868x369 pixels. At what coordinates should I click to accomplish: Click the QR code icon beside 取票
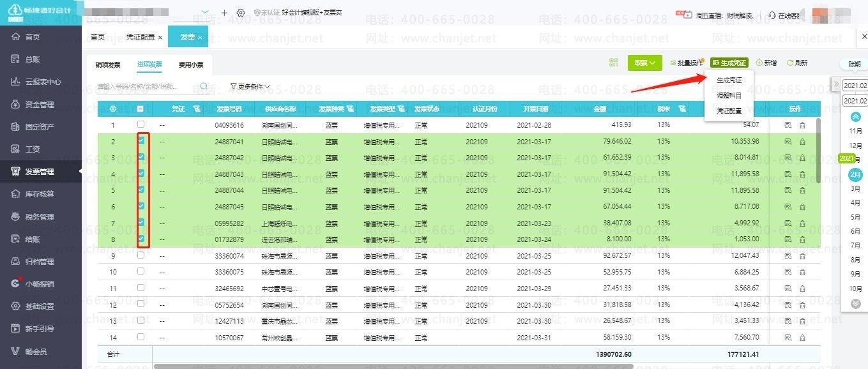[x=614, y=63]
